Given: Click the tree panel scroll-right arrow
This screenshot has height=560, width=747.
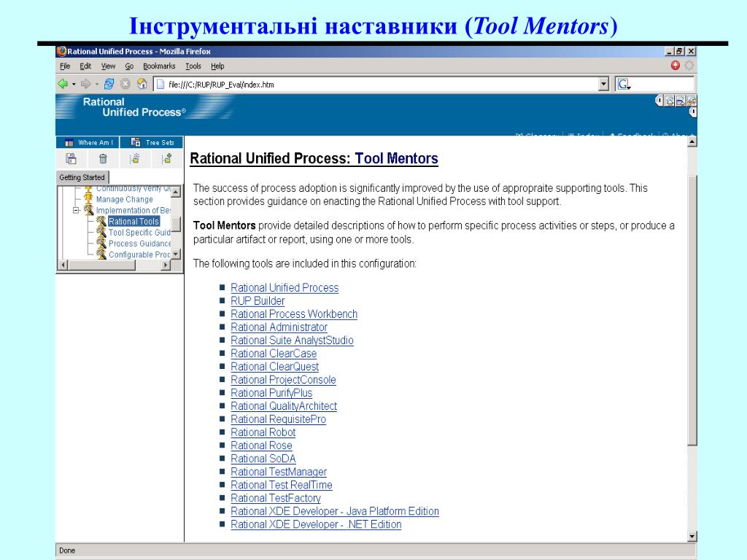Looking at the screenshot, I should [x=166, y=265].
